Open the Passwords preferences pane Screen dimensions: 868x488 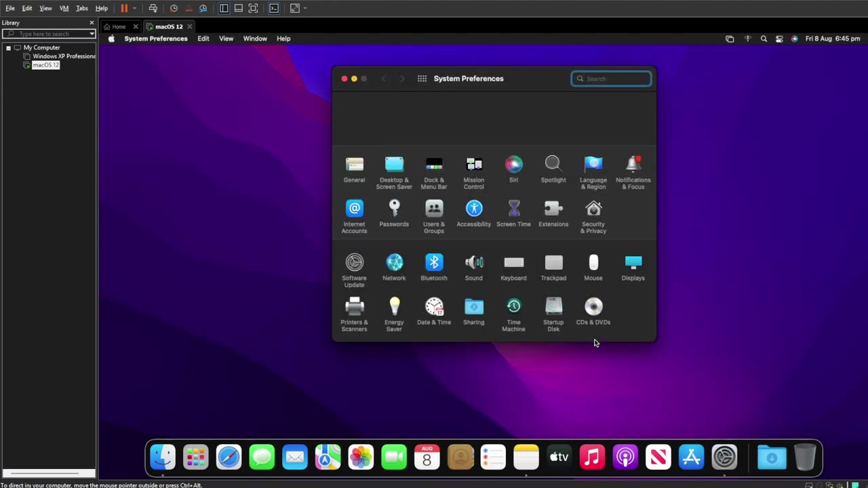click(394, 214)
